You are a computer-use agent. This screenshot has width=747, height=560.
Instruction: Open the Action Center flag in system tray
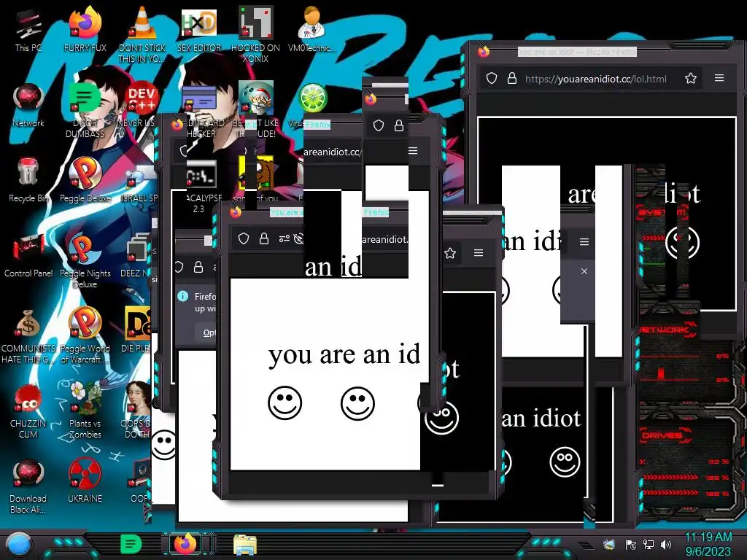[631, 544]
